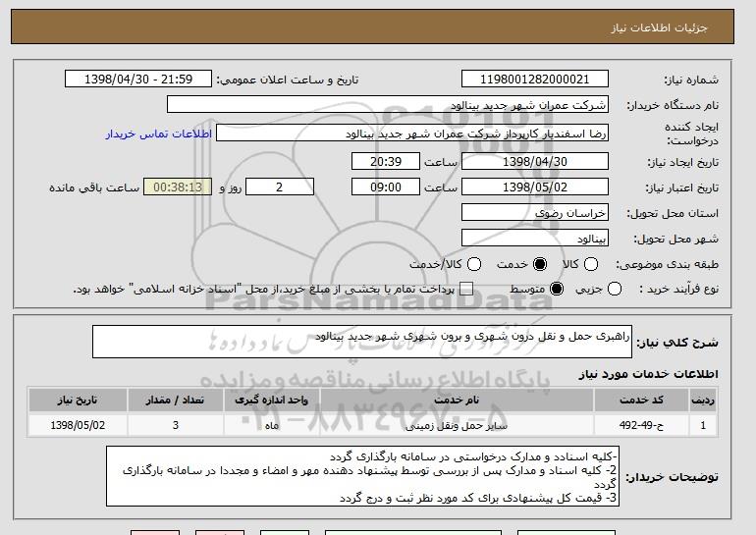Click service code cell ج-49-492
756x535 pixels.
(x=641, y=425)
